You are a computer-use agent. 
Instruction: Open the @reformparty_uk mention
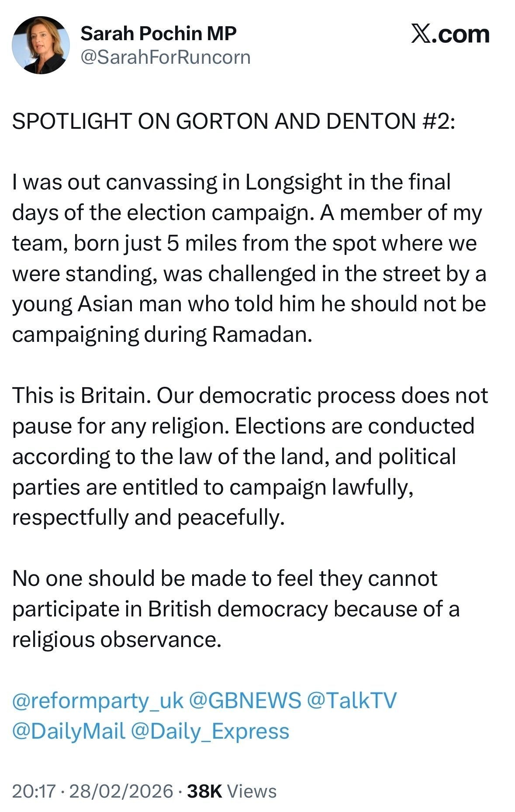click(x=98, y=700)
